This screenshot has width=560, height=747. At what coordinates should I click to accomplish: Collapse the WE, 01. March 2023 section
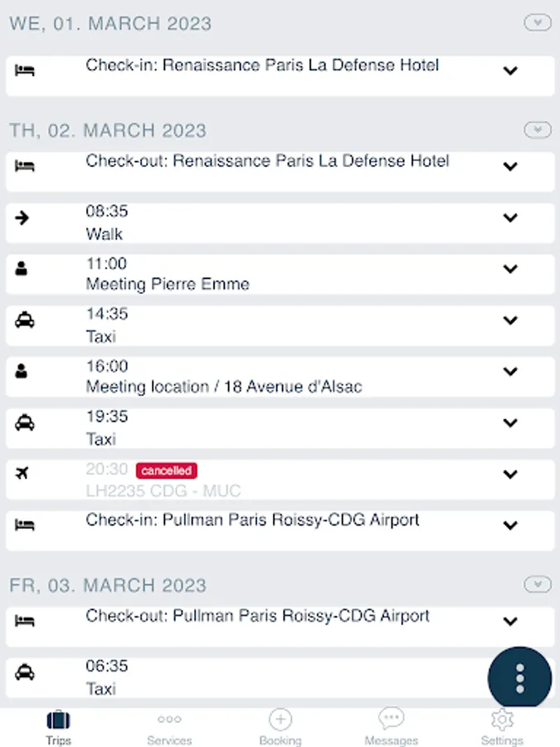pos(538,23)
